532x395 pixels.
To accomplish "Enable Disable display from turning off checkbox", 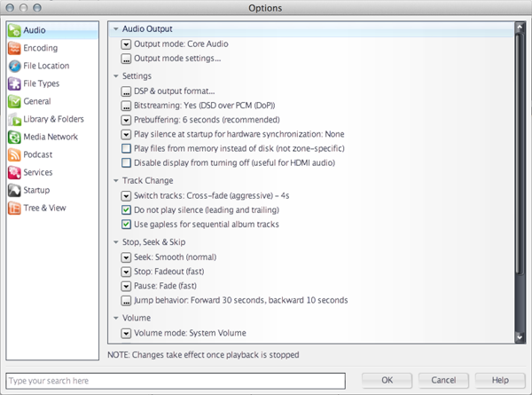I will (126, 163).
